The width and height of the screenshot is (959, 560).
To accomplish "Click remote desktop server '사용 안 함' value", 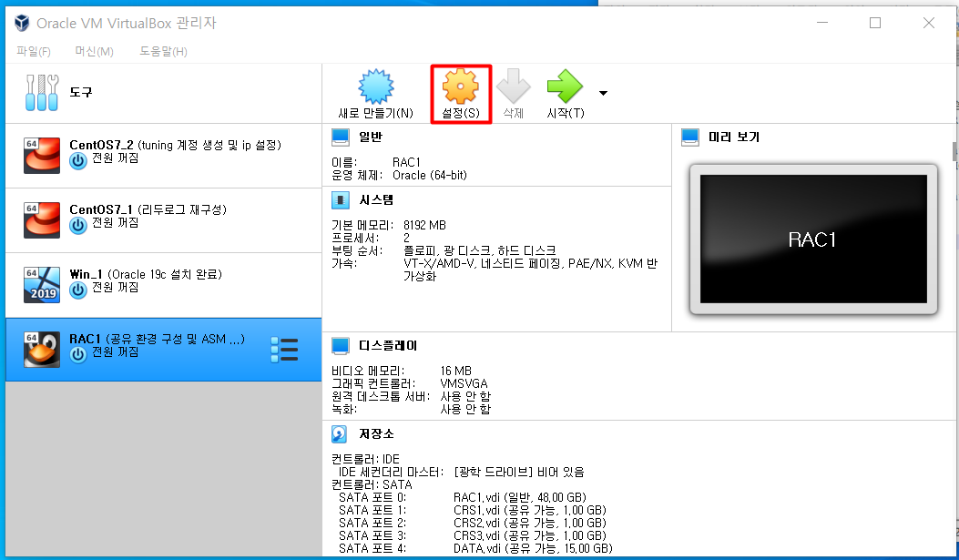I will click(465, 396).
